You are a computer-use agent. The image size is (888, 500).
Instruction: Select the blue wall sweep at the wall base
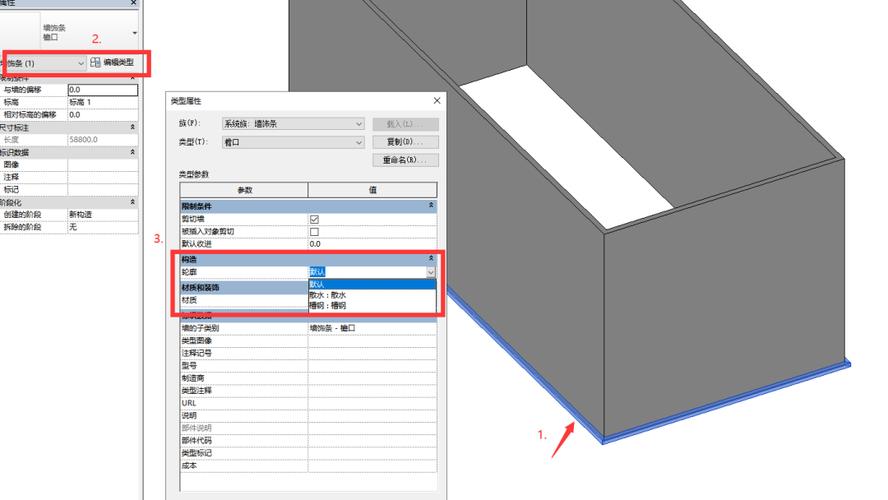pos(726,404)
